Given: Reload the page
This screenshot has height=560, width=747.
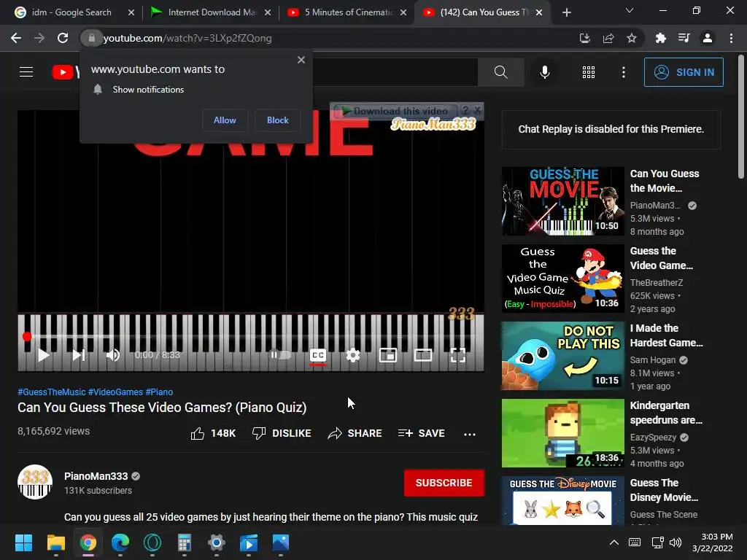Looking at the screenshot, I should (x=63, y=38).
